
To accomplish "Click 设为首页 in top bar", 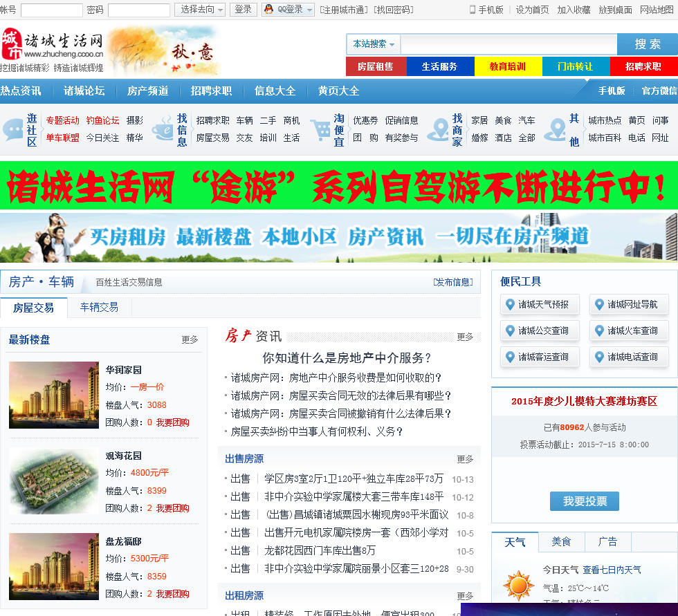I will [532, 10].
